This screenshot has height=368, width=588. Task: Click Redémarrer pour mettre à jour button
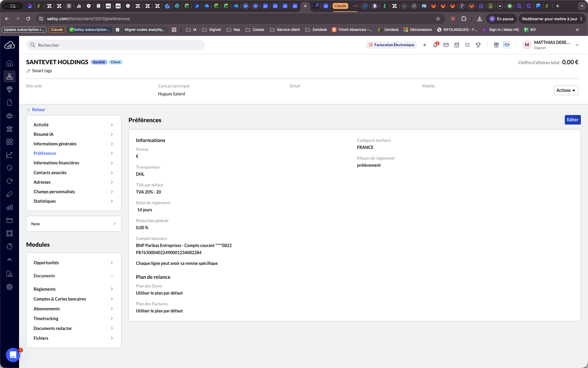tap(549, 19)
